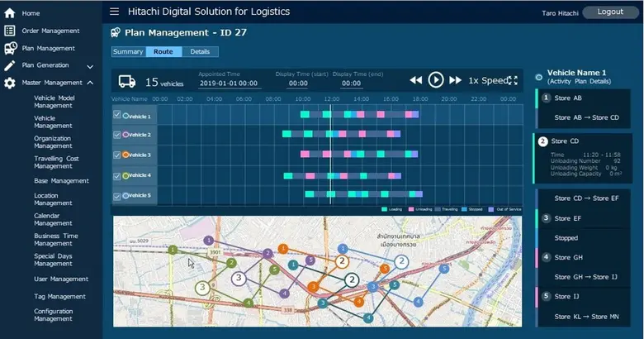Open the Details tab
The width and height of the screenshot is (644, 339).
tap(200, 51)
